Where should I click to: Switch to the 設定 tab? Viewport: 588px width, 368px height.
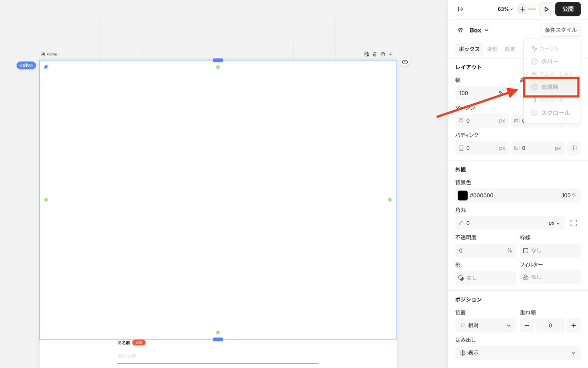point(510,49)
